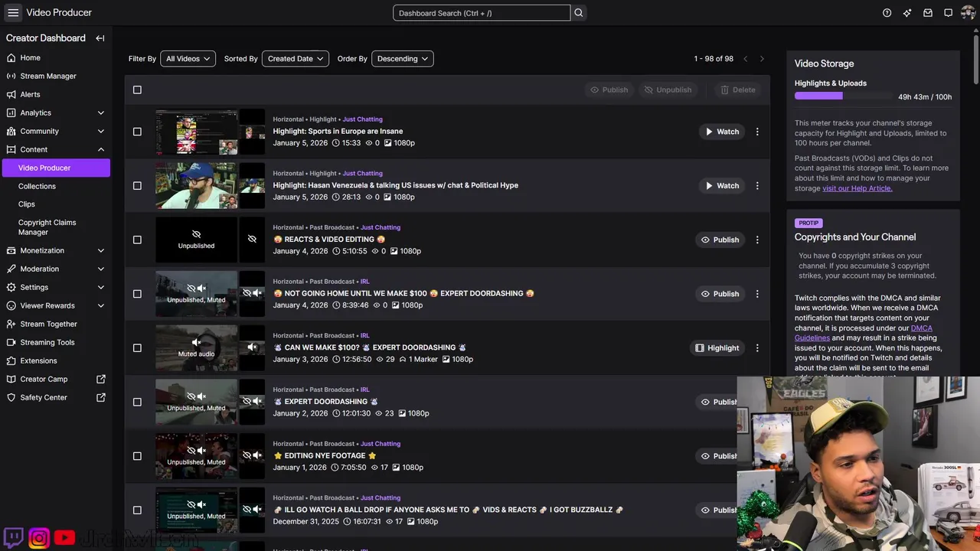Click the Instagram logo at bottom left
The image size is (980, 551).
click(39, 538)
